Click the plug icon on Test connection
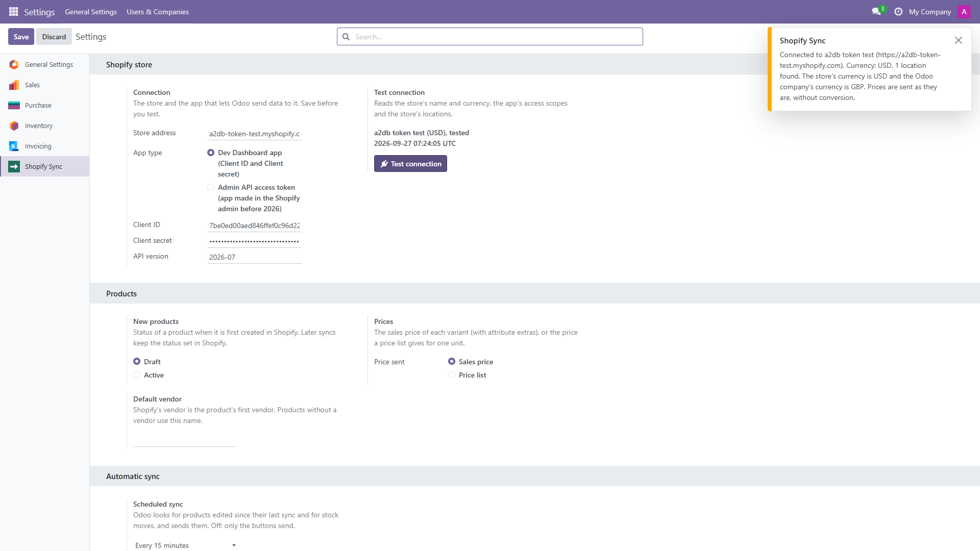The width and height of the screenshot is (980, 551). [x=384, y=164]
